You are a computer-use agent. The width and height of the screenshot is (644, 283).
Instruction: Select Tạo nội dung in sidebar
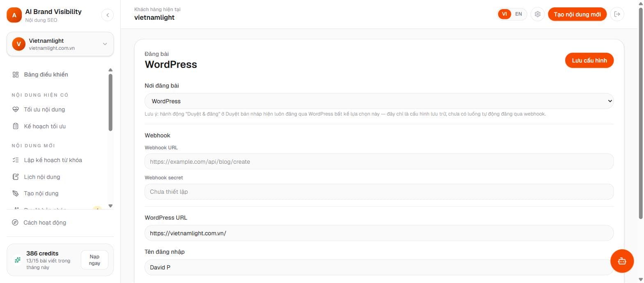point(41,193)
